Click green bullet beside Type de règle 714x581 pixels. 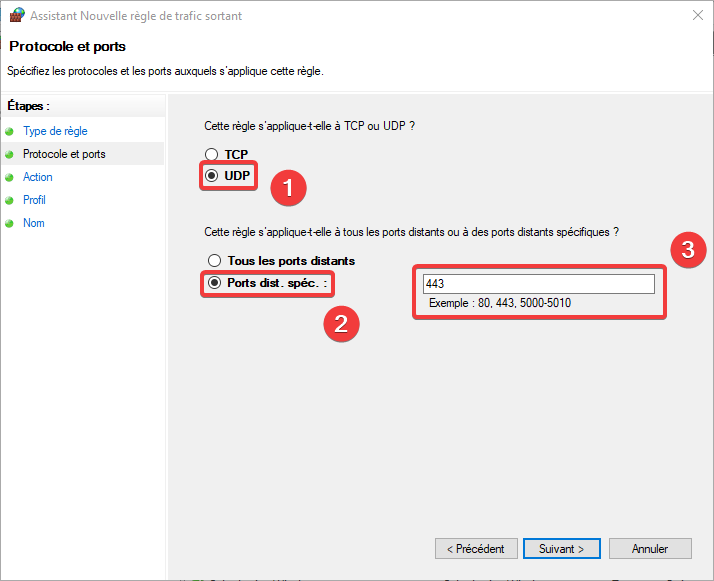point(9,132)
